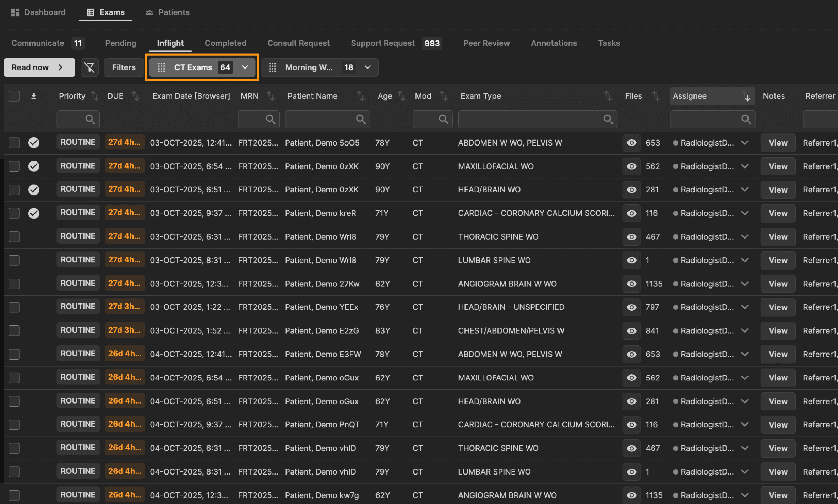Click the Patient Name search magnifier icon
The height and width of the screenshot is (504, 838).
point(360,119)
